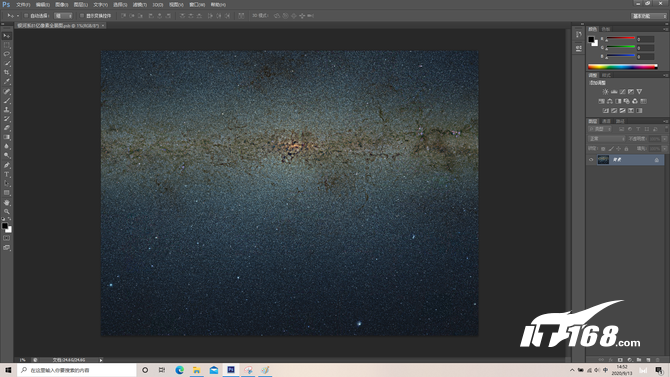Select the Path Selection tool
670x377 pixels.
coord(6,184)
